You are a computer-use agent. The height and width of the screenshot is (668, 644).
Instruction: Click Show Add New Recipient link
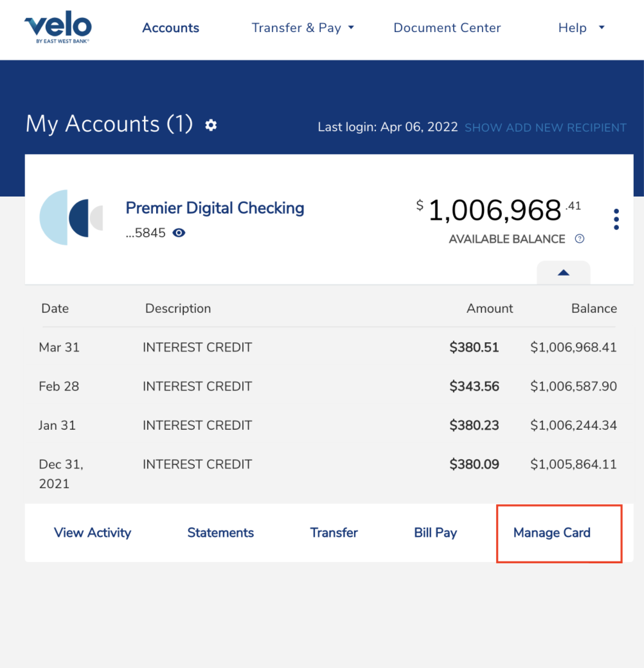(x=545, y=127)
